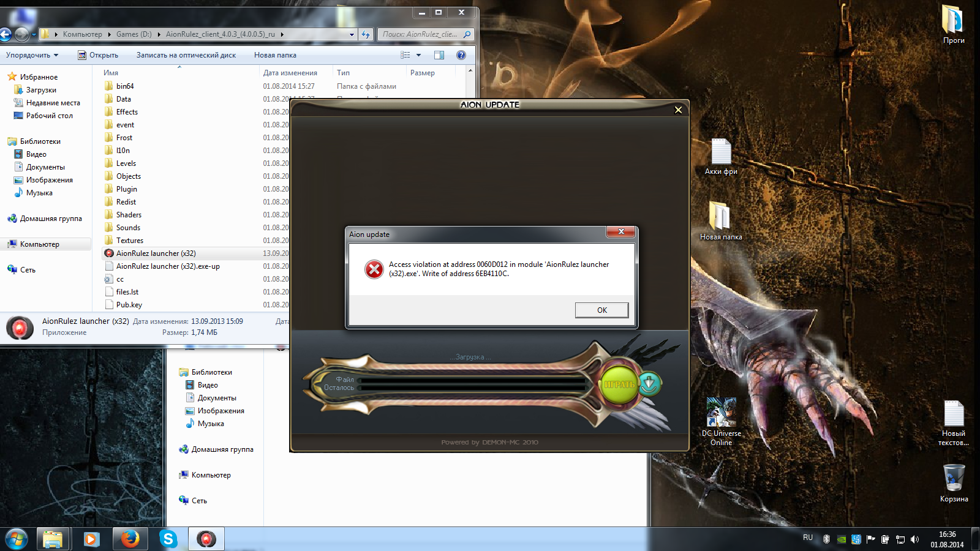The width and height of the screenshot is (980, 551).
Task: Refresh the AionRulez folder address bar
Action: click(x=366, y=34)
